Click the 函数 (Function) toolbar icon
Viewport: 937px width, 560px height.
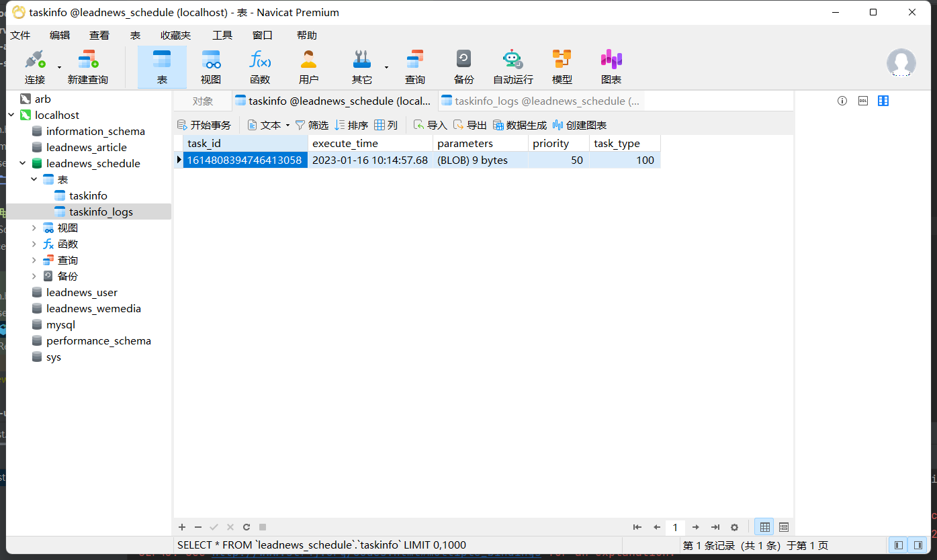coord(260,67)
